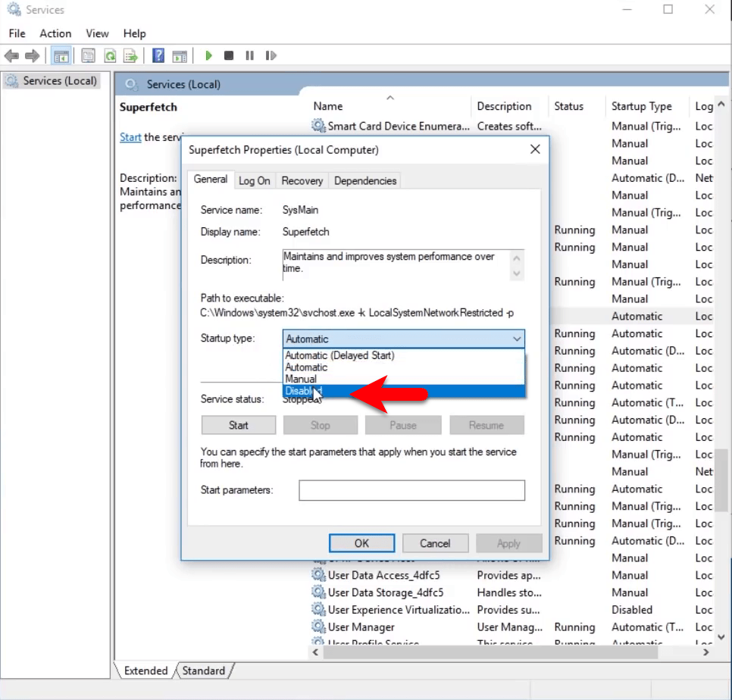Click the horizontal scrollbar right arrow
Image resolution: width=732 pixels, height=700 pixels.
tap(706, 652)
